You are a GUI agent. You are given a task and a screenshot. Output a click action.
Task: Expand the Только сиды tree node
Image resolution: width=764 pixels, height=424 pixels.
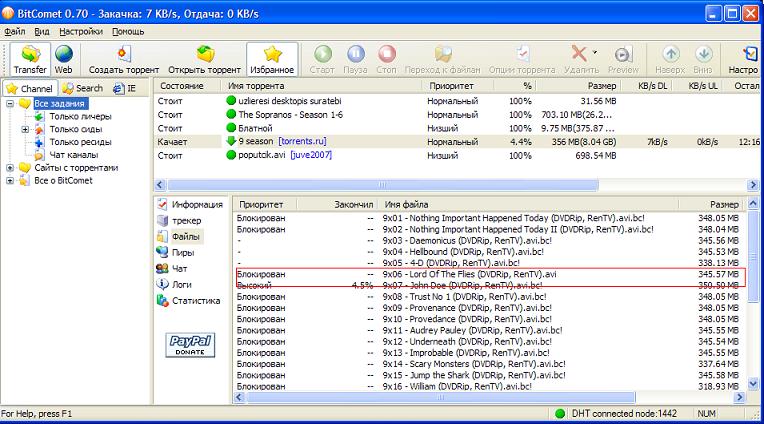26,130
